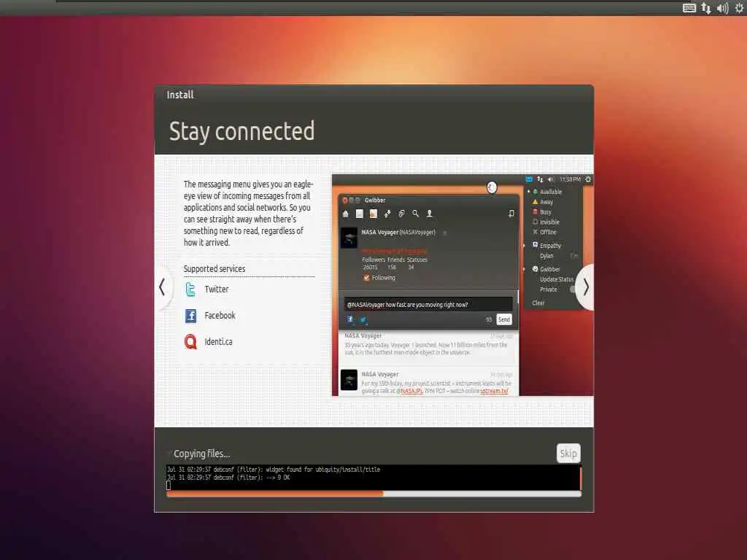
Task: Toggle the Twitter account icon below message field
Action: coord(363,320)
